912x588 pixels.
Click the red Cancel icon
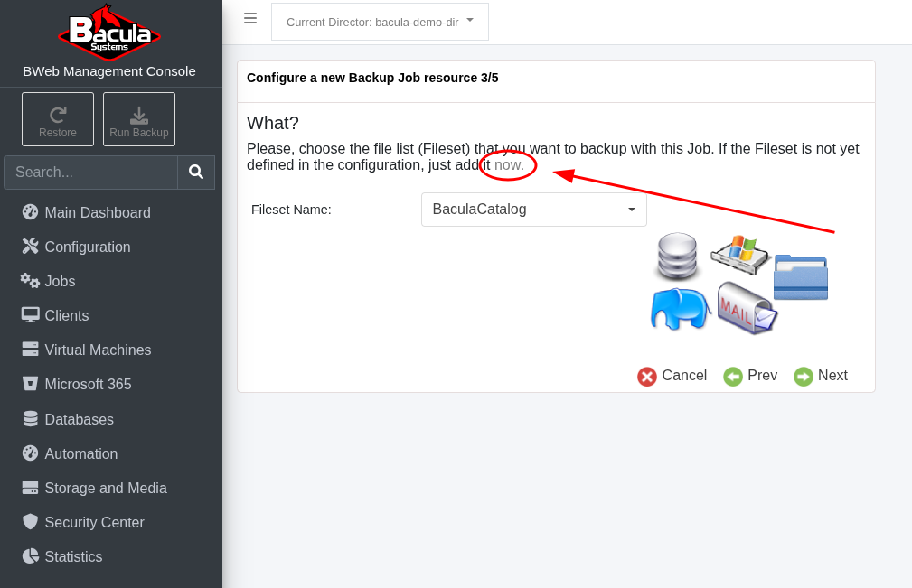coord(647,376)
